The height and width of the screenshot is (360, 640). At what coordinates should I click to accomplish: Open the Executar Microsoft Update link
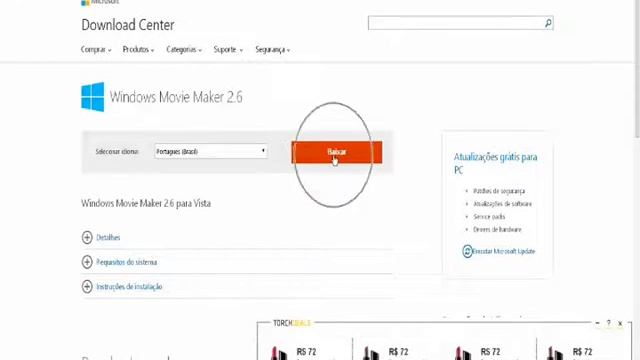pyautogui.click(x=503, y=251)
